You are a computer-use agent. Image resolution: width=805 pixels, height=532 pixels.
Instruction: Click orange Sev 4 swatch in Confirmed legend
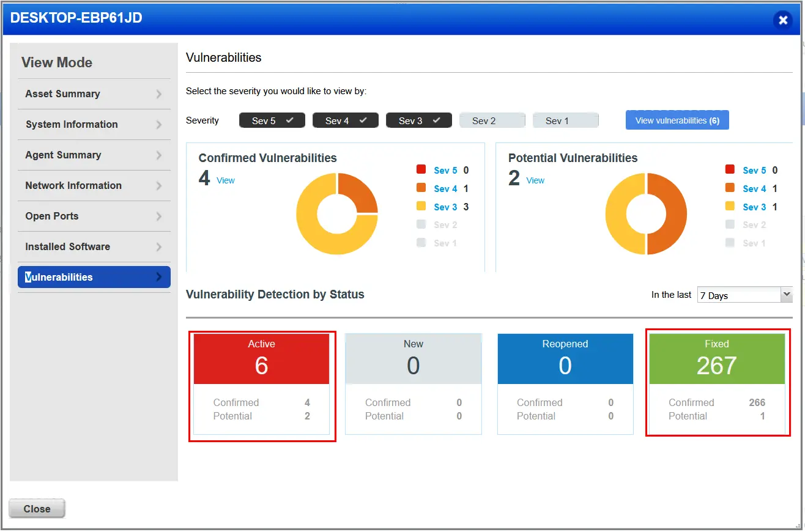(421, 188)
